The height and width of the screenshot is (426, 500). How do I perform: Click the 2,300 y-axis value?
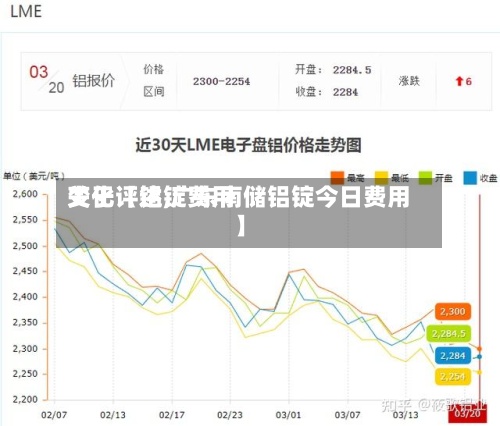[25, 349]
